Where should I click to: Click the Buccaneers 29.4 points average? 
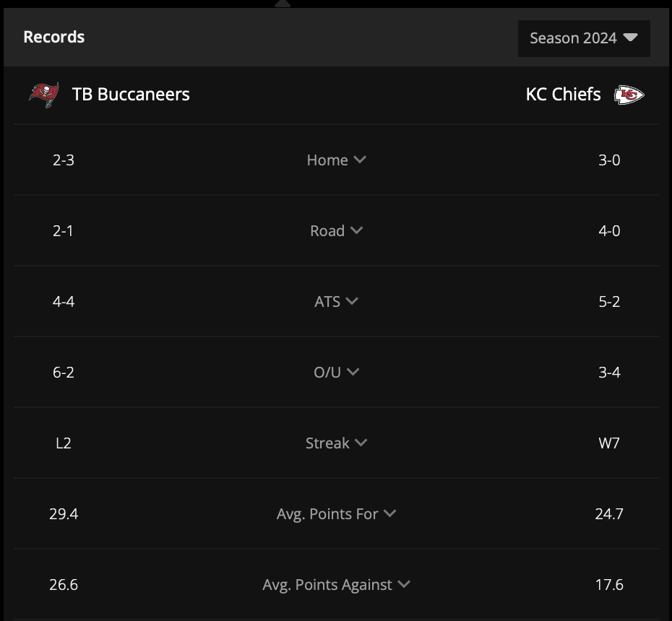pyautogui.click(x=64, y=513)
